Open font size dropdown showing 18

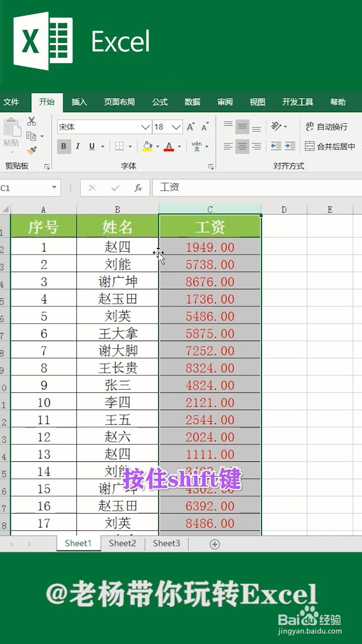coord(176,127)
